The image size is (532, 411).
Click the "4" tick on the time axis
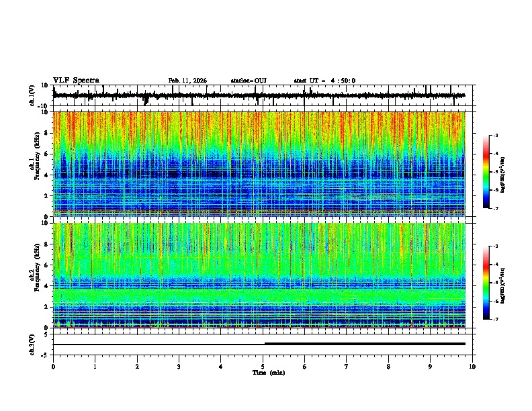[x=221, y=367]
